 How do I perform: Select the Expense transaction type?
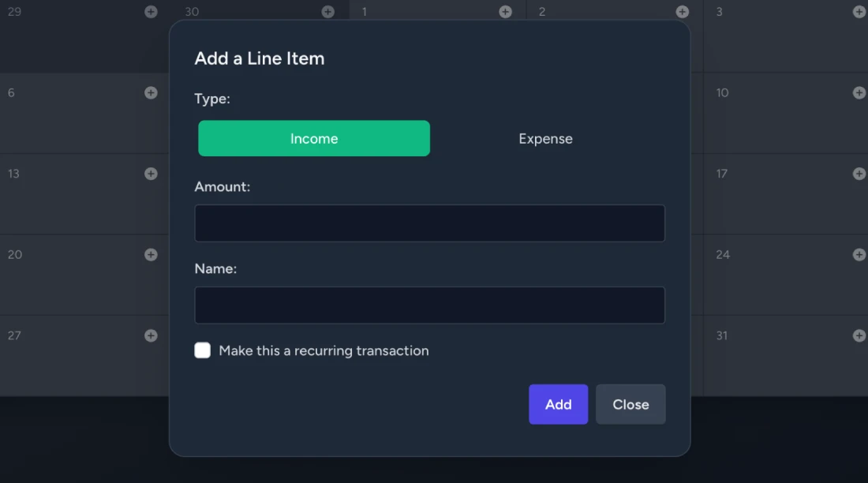[545, 138]
